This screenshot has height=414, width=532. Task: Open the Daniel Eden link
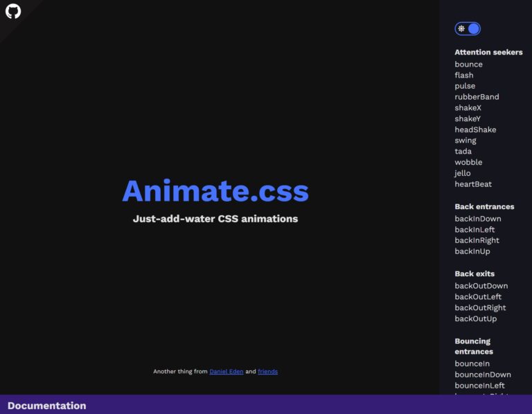(227, 372)
